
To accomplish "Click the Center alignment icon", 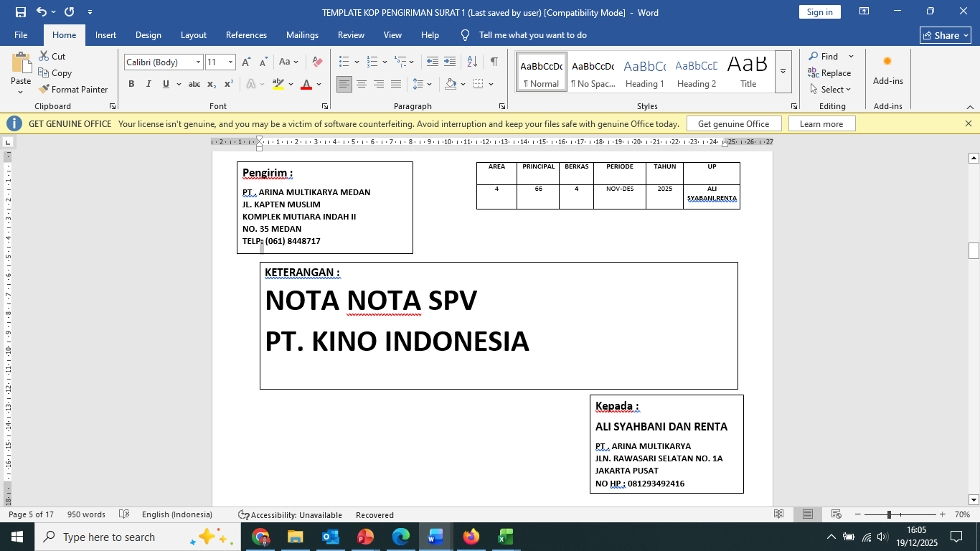I will [x=362, y=84].
